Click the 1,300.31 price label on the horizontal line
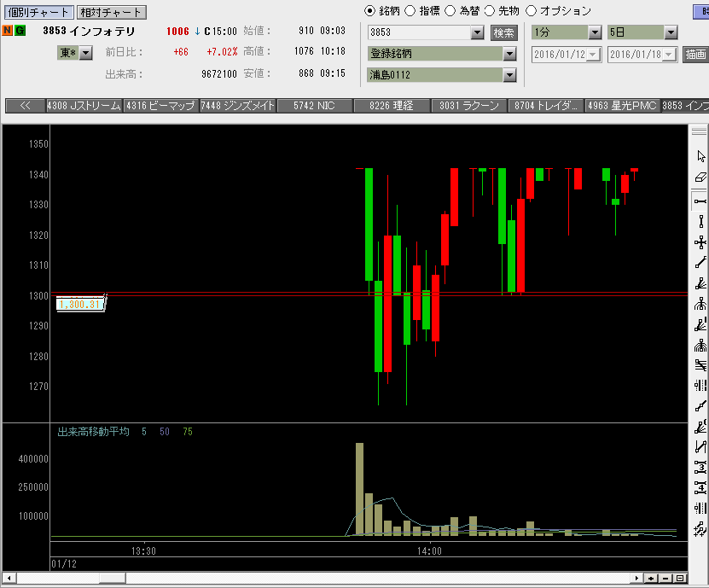 click(79, 305)
